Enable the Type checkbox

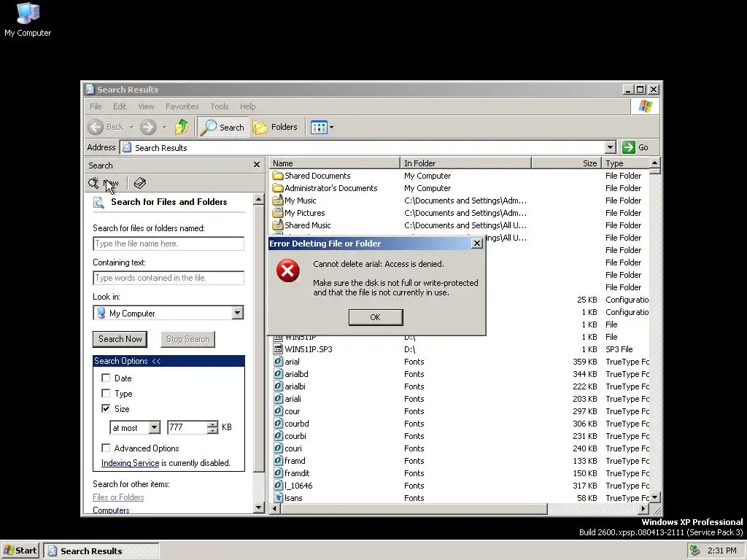pos(106,393)
